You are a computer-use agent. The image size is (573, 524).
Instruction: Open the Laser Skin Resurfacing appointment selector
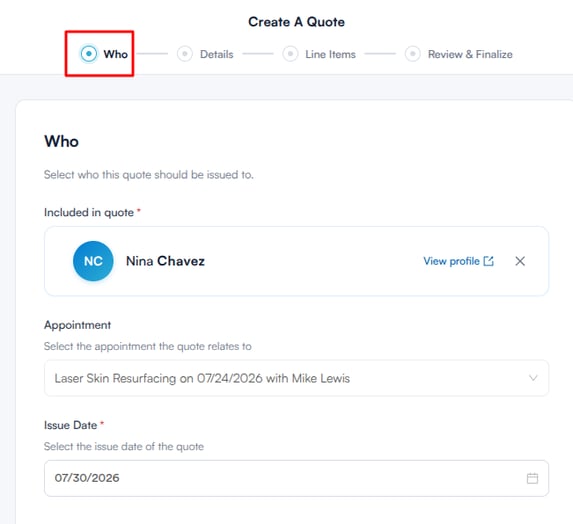pos(296,378)
